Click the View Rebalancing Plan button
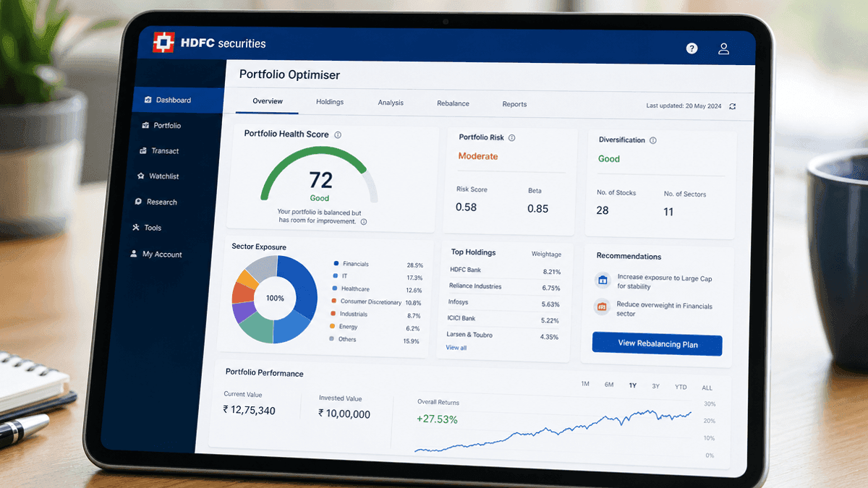The image size is (868, 488). pos(658,344)
